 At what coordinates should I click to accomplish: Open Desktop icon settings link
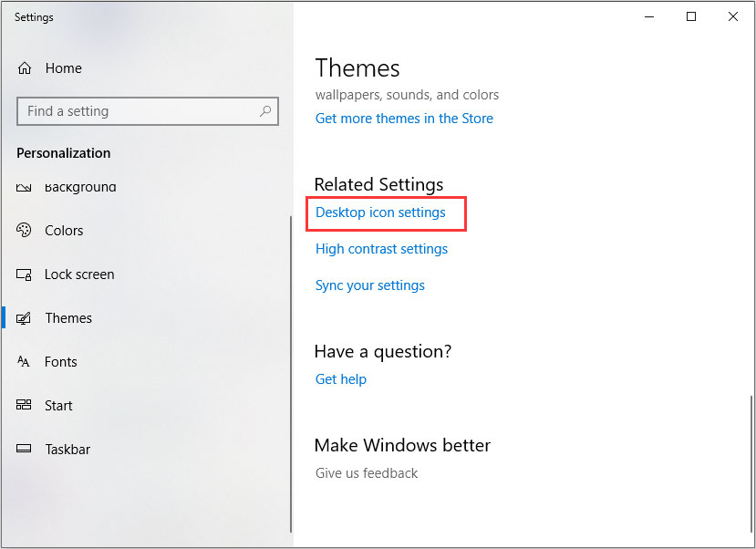(380, 212)
